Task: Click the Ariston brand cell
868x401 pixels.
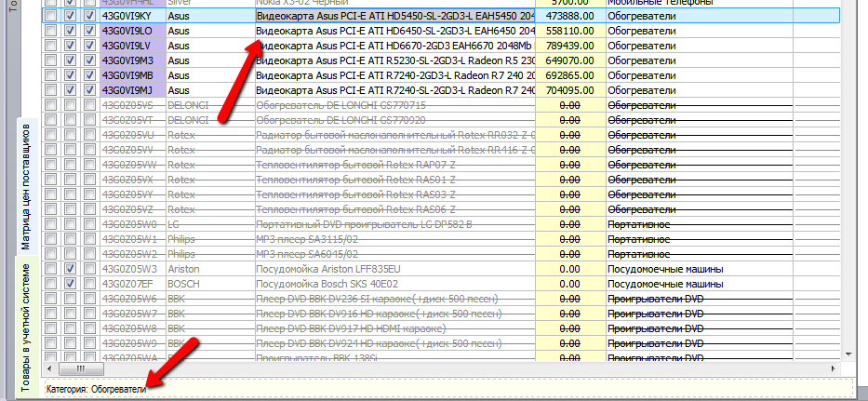Action: [x=210, y=269]
